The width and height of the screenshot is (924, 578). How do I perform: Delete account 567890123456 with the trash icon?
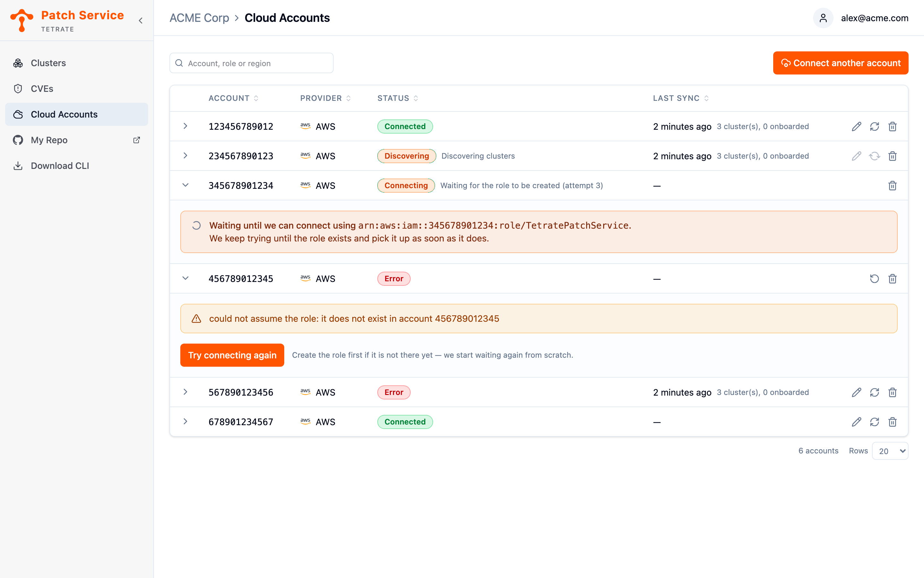pos(892,392)
